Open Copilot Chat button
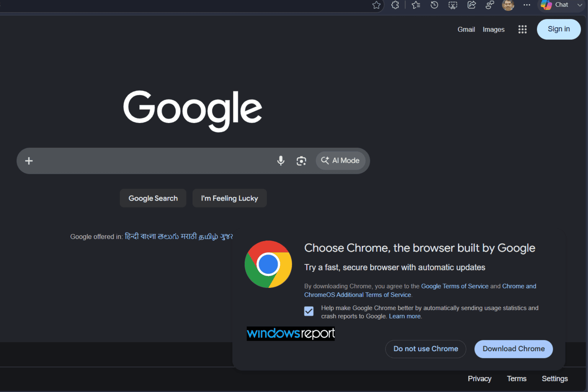The image size is (588, 392). click(555, 5)
